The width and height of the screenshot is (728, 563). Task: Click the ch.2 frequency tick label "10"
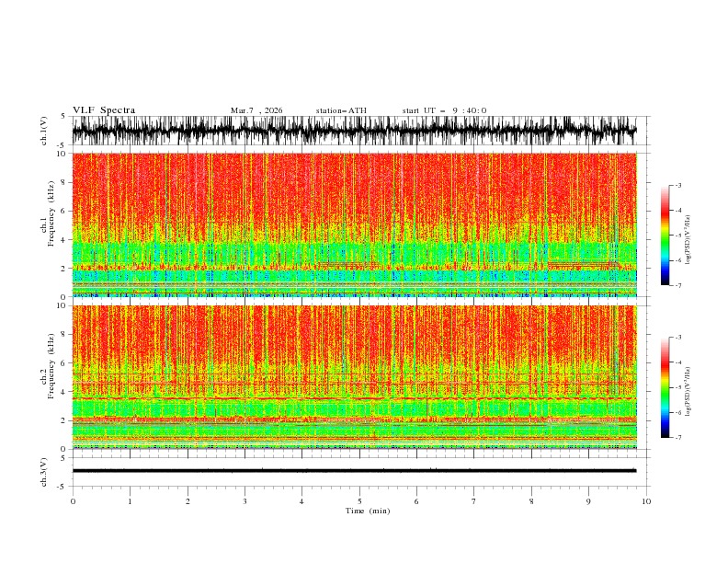pos(62,305)
